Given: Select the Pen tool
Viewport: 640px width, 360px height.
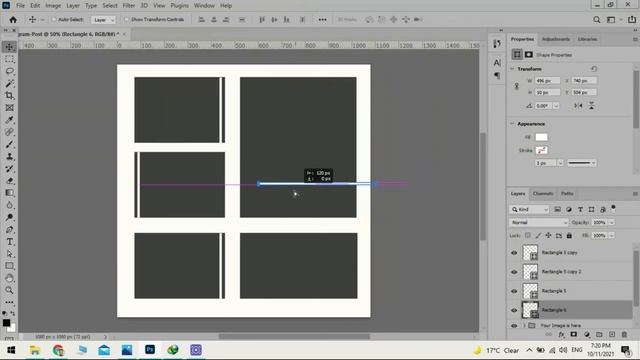Looking at the screenshot, I should tap(9, 229).
